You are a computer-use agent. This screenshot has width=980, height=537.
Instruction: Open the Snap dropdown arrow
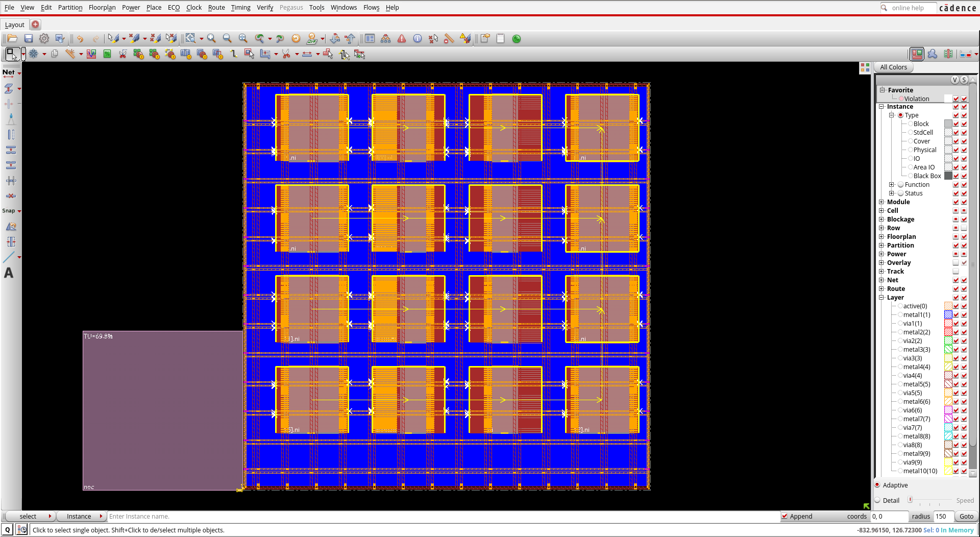pyautogui.click(x=19, y=211)
